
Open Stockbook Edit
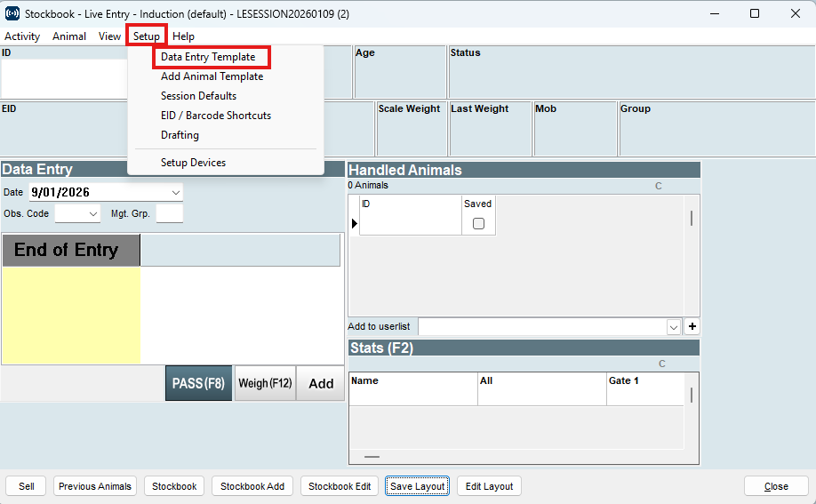340,486
